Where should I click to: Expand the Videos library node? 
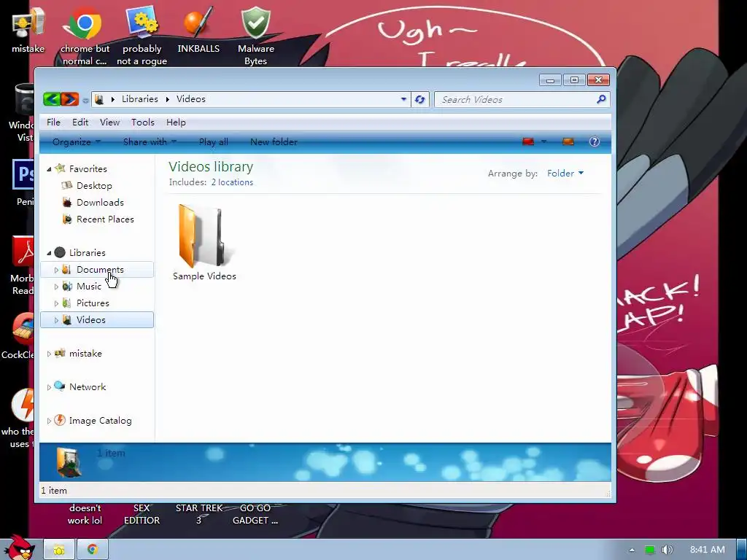pyautogui.click(x=56, y=321)
